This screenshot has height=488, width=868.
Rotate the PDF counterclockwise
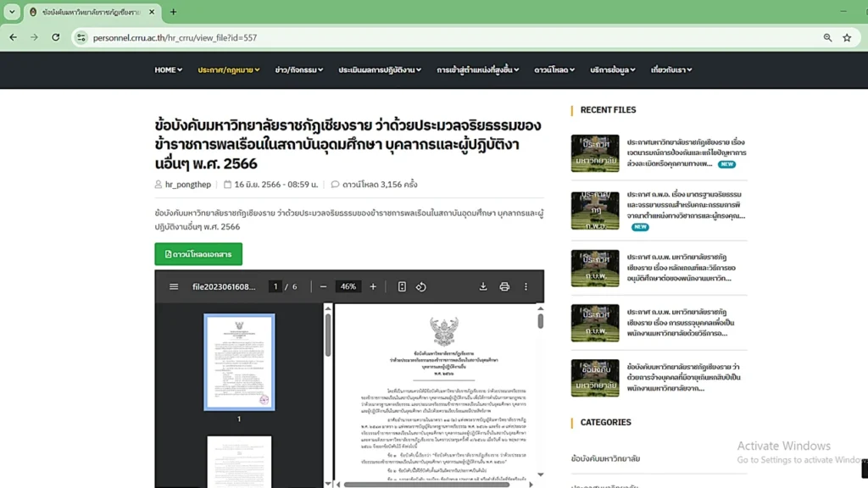(x=421, y=286)
